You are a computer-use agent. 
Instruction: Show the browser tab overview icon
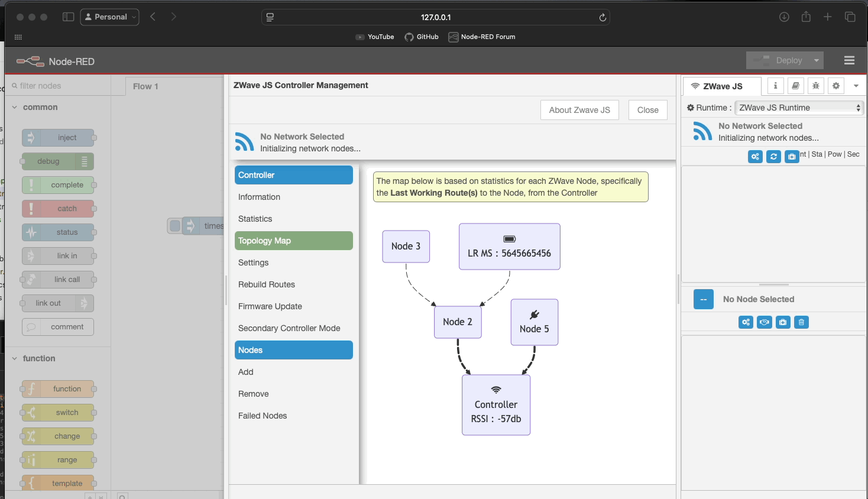[850, 17]
